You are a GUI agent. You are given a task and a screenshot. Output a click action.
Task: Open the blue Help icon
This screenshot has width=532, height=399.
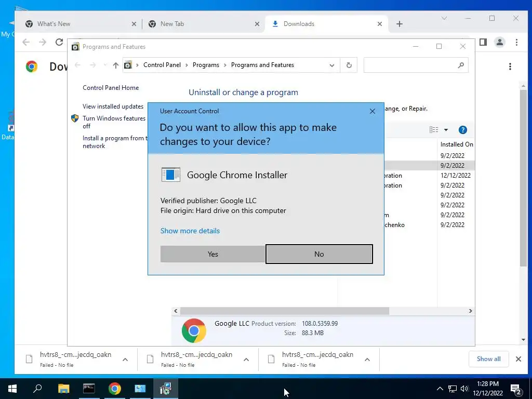click(x=462, y=129)
